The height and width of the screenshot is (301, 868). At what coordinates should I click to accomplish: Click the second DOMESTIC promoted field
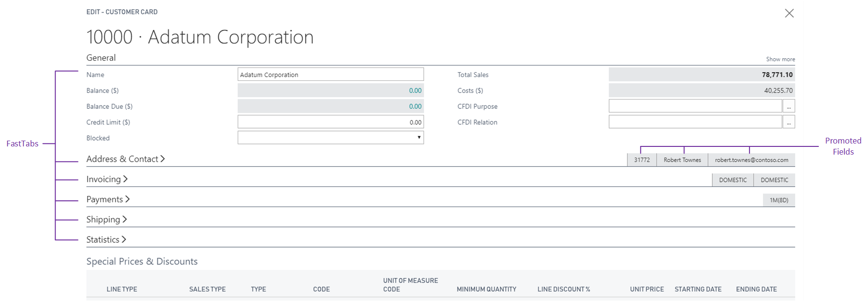point(775,180)
